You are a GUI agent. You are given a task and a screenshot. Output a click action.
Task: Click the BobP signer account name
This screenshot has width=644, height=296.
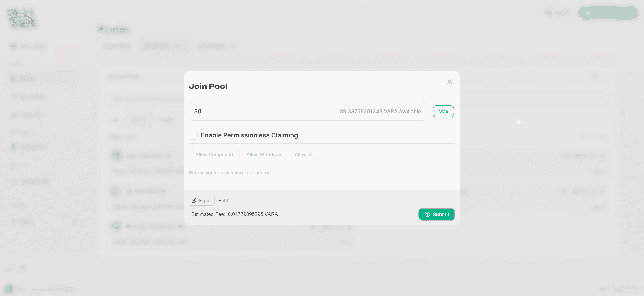coord(224,201)
